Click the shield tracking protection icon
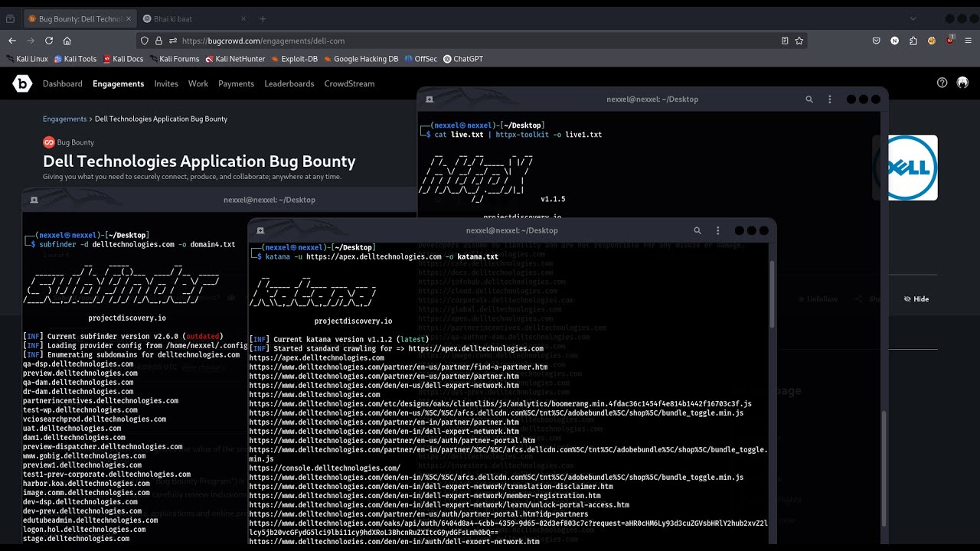Viewport: 980px width, 551px height. pyautogui.click(x=144, y=41)
